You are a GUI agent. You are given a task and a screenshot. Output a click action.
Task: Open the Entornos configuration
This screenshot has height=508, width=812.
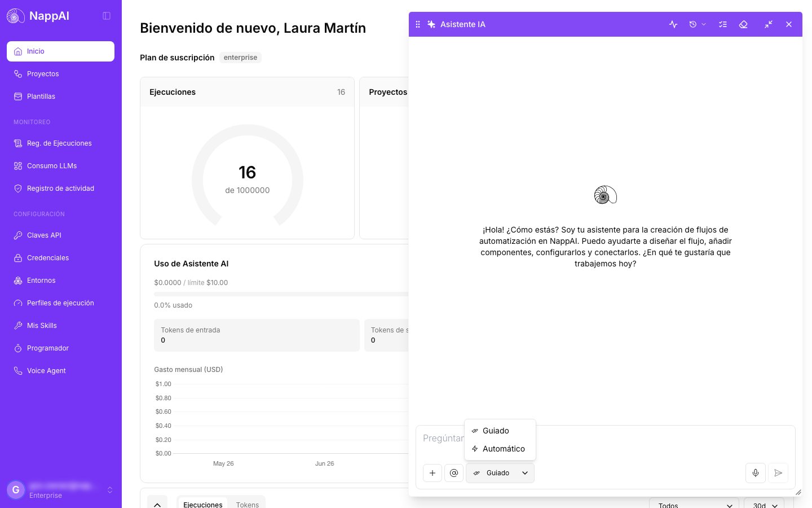click(x=60, y=281)
